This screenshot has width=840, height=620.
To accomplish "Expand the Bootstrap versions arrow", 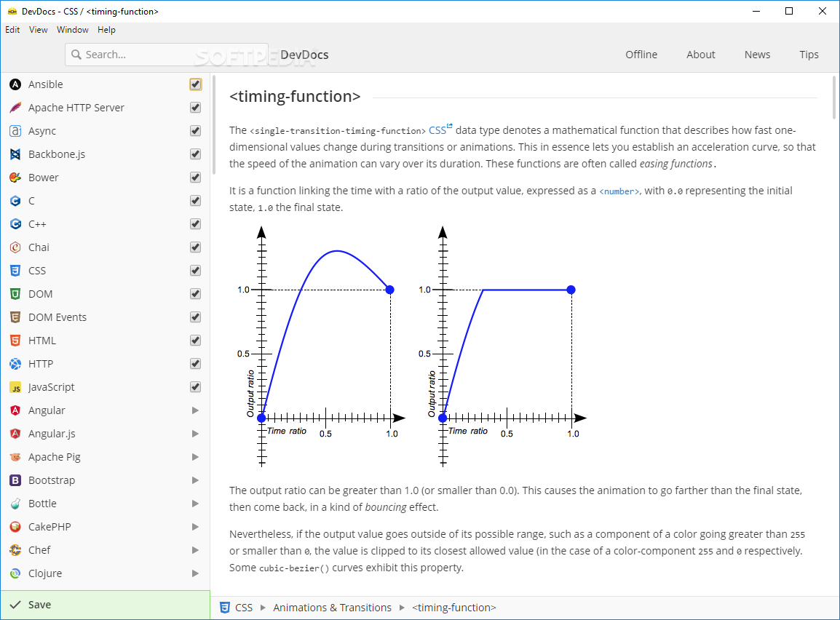I will [196, 480].
